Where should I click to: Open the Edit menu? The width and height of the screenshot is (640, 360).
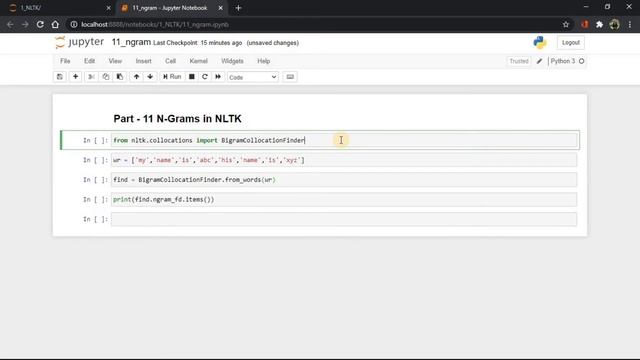click(89, 61)
